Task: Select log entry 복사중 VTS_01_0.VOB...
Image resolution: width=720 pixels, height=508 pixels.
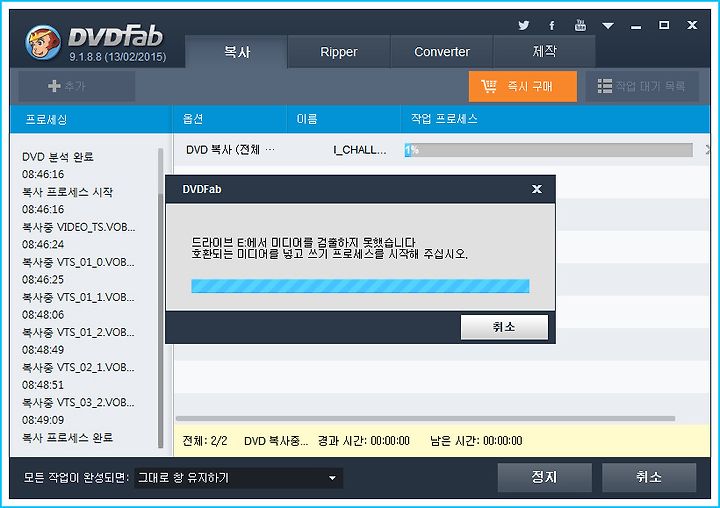Action: [79, 262]
